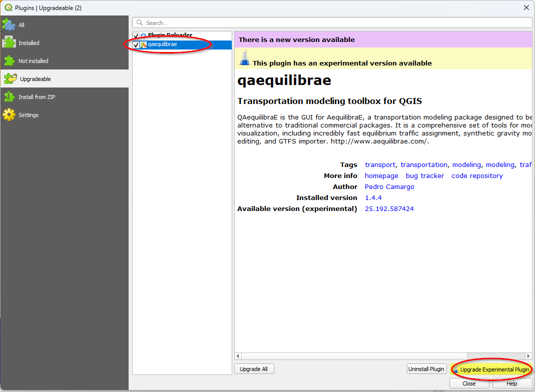
Task: Click the experimental version flask icon
Action: pos(245,58)
